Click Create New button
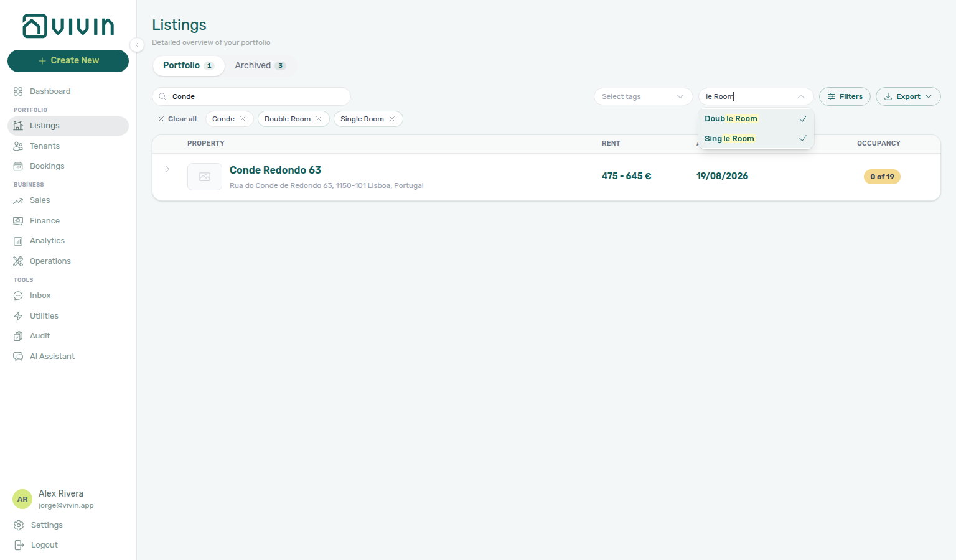The image size is (956, 560). point(68,61)
